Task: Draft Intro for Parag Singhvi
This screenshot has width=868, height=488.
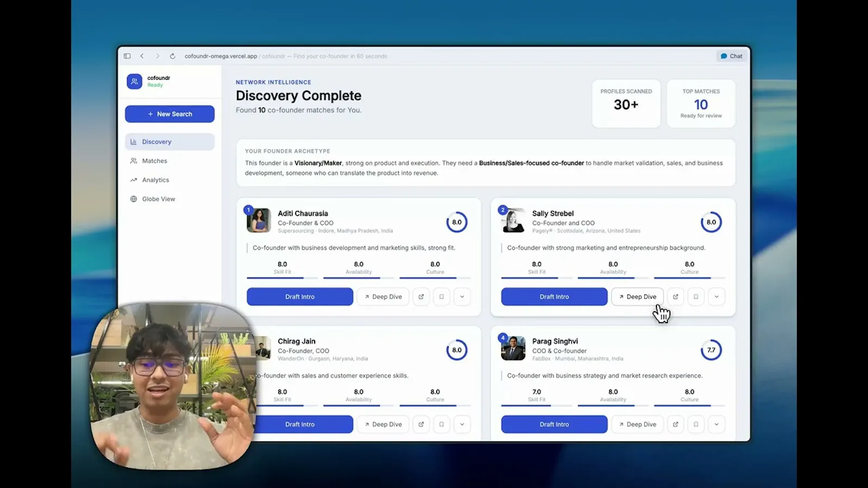Action: [554, 424]
